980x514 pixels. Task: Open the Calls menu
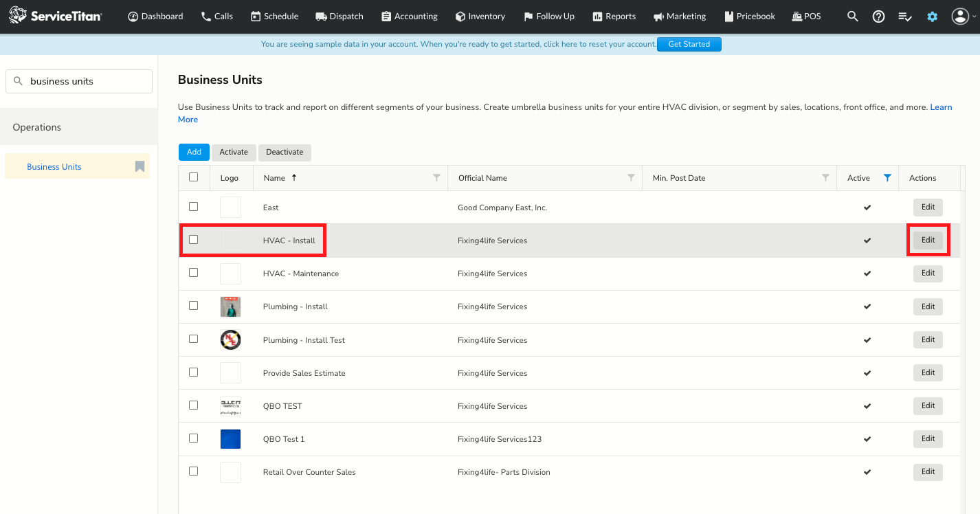coord(216,16)
